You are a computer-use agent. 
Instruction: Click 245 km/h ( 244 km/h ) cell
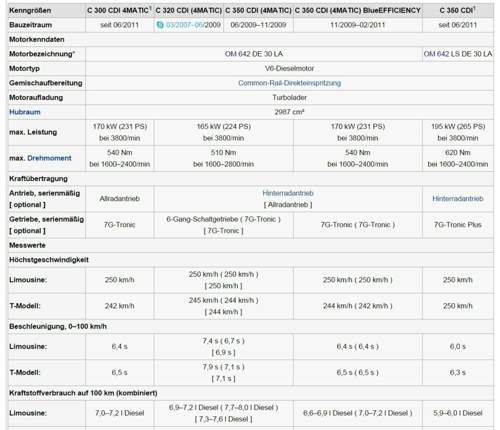click(224, 306)
